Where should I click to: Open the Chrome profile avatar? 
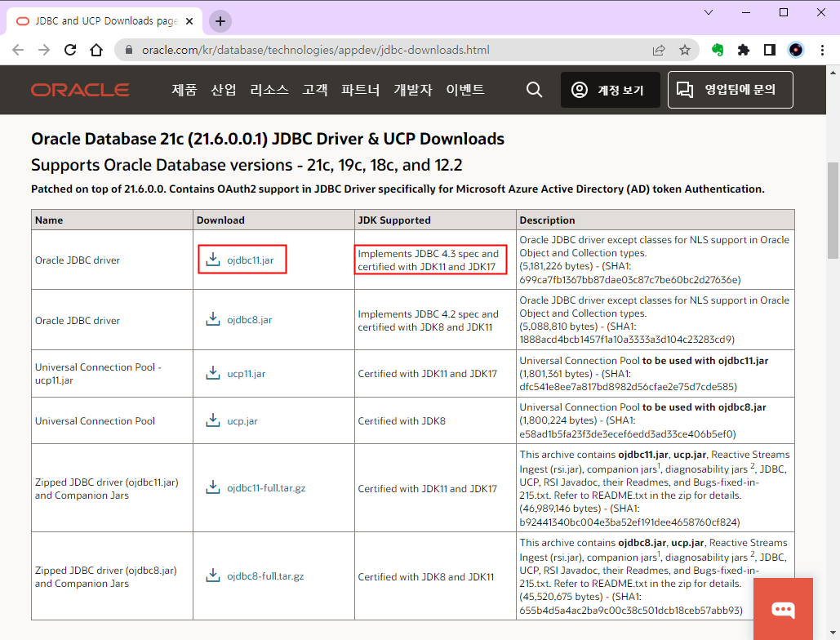coord(796,50)
